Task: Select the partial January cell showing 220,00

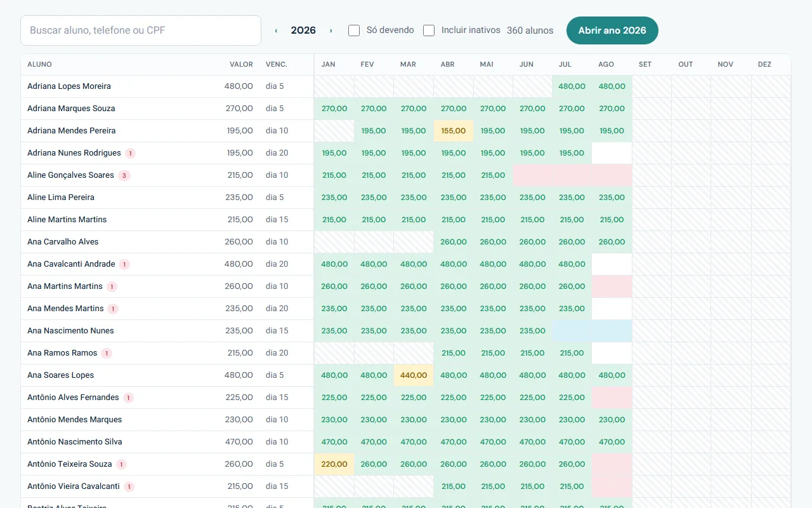Action: pos(334,464)
